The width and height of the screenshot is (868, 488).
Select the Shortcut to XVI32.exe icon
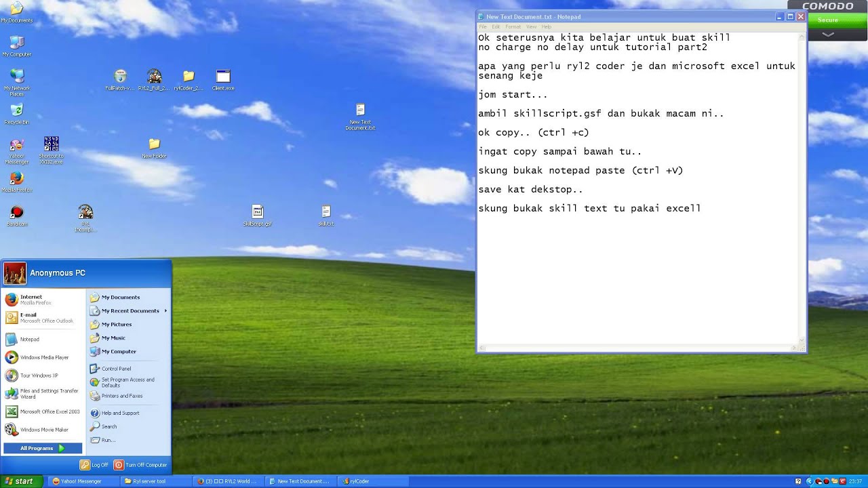[x=51, y=151]
